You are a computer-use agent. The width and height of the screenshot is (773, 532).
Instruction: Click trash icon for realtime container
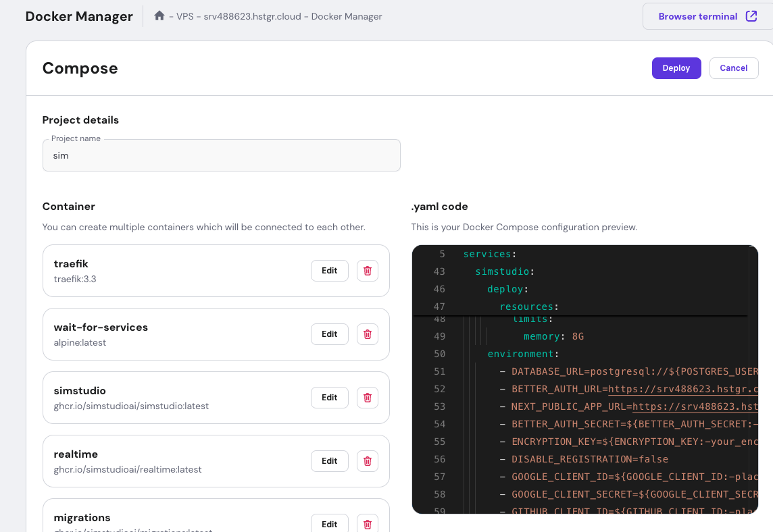pyautogui.click(x=368, y=461)
